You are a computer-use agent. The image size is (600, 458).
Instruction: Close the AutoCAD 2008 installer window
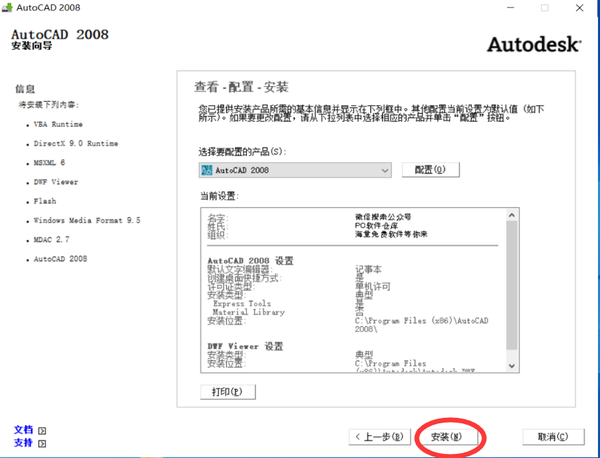click(579, 8)
